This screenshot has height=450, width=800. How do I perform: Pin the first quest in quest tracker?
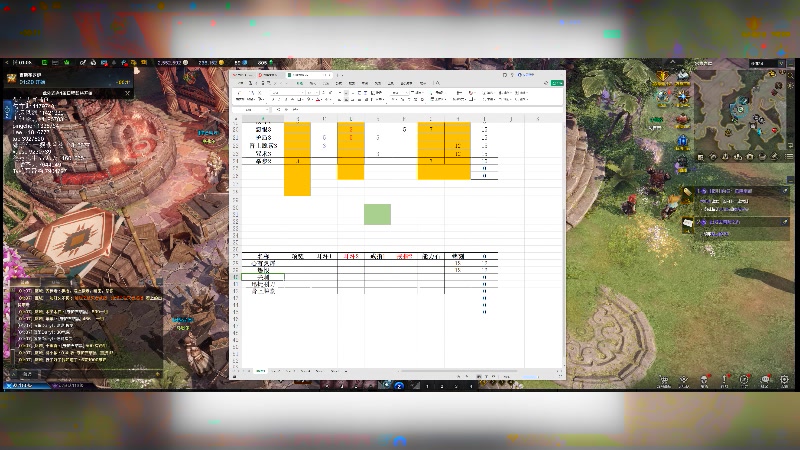click(x=785, y=191)
